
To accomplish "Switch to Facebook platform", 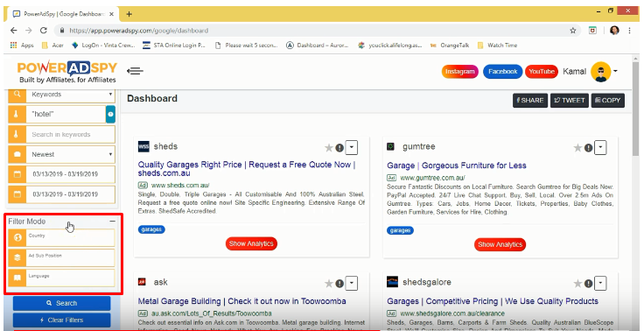I will click(503, 72).
